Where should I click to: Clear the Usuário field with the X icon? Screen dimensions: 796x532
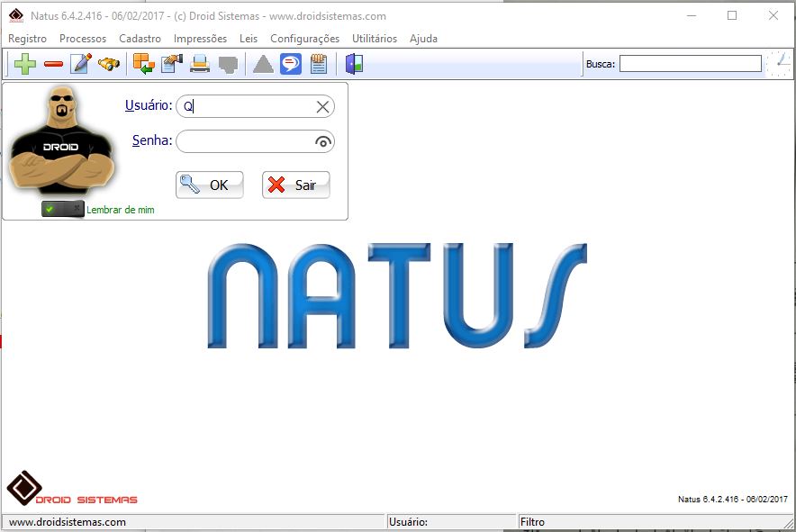[323, 106]
